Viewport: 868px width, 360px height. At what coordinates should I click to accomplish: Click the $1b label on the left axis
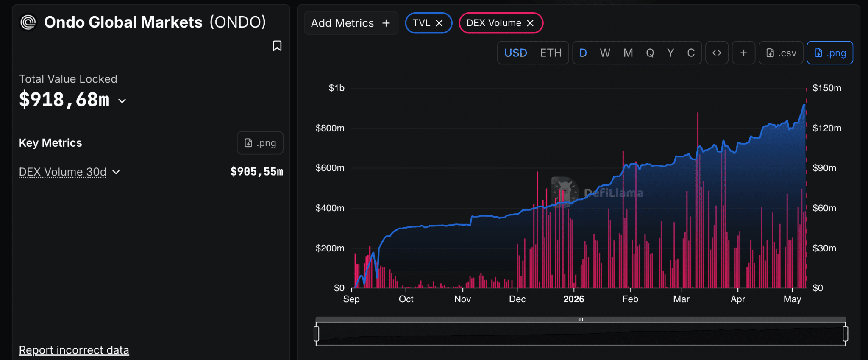pyautogui.click(x=337, y=88)
